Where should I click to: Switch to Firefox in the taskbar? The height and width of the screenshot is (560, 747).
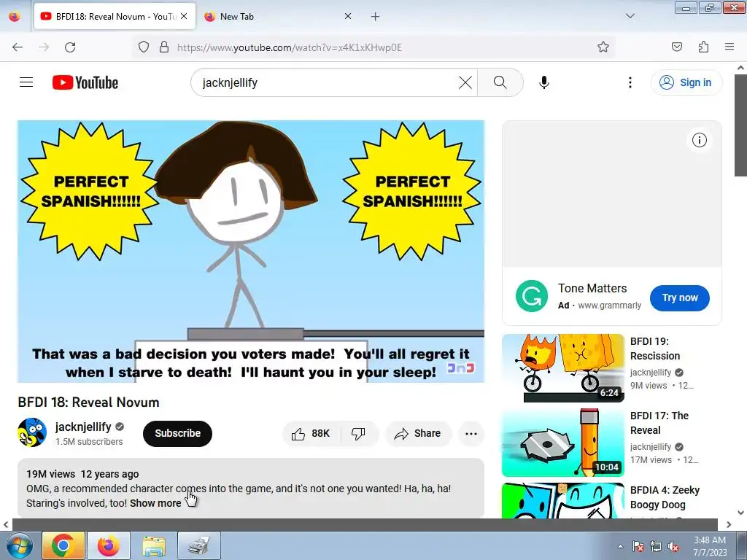(x=109, y=545)
